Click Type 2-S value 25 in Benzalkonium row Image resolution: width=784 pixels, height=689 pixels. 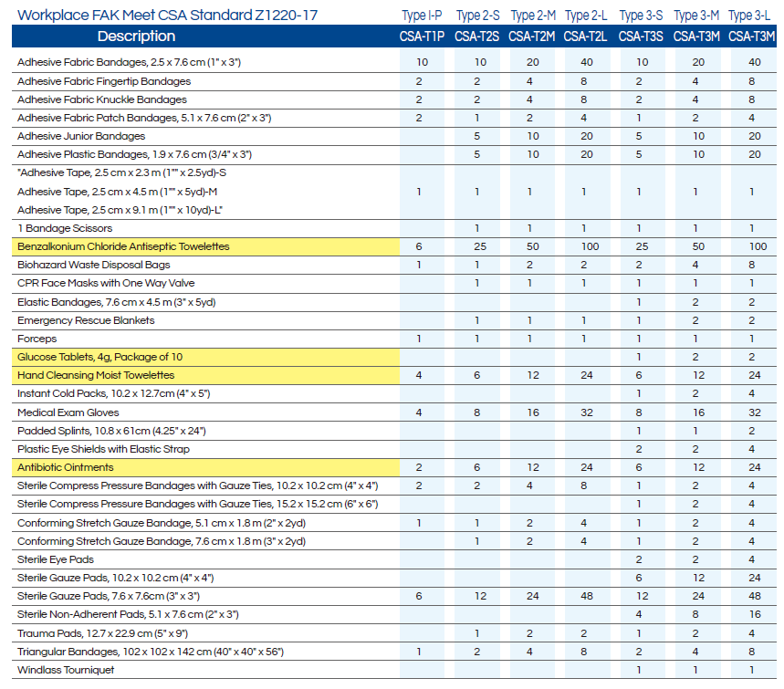click(480, 246)
